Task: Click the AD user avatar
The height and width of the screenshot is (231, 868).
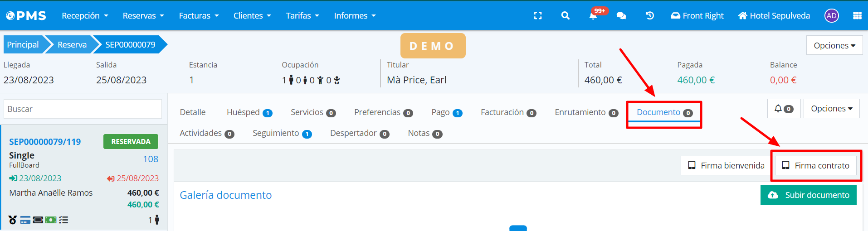Action: (x=831, y=16)
